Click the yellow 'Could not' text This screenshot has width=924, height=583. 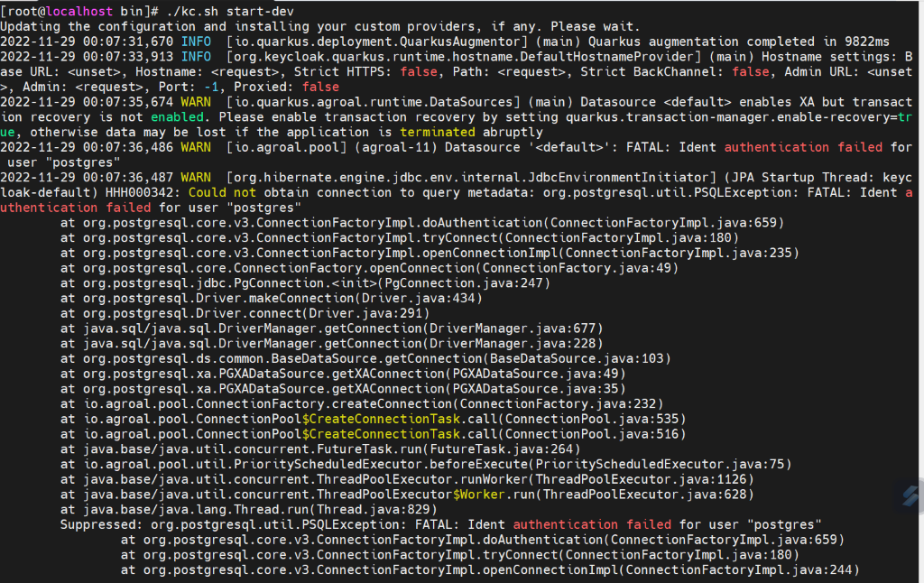(222, 193)
